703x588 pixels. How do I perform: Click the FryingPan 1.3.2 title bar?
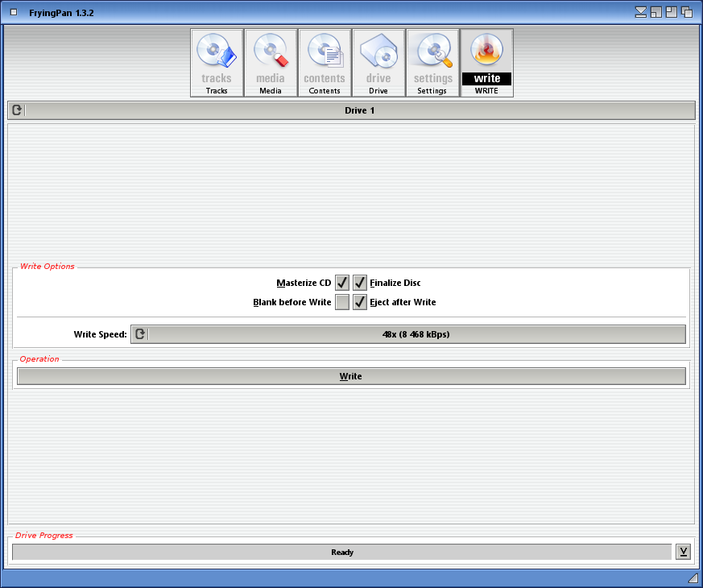tap(322, 12)
